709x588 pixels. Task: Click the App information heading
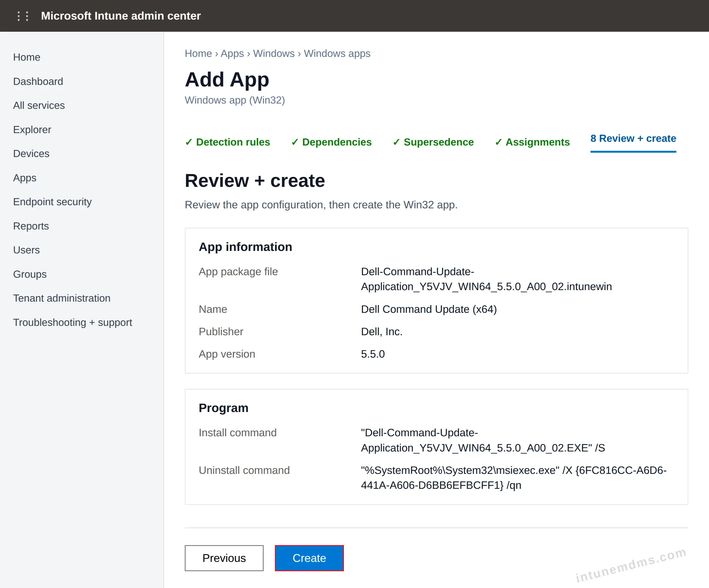tap(245, 247)
